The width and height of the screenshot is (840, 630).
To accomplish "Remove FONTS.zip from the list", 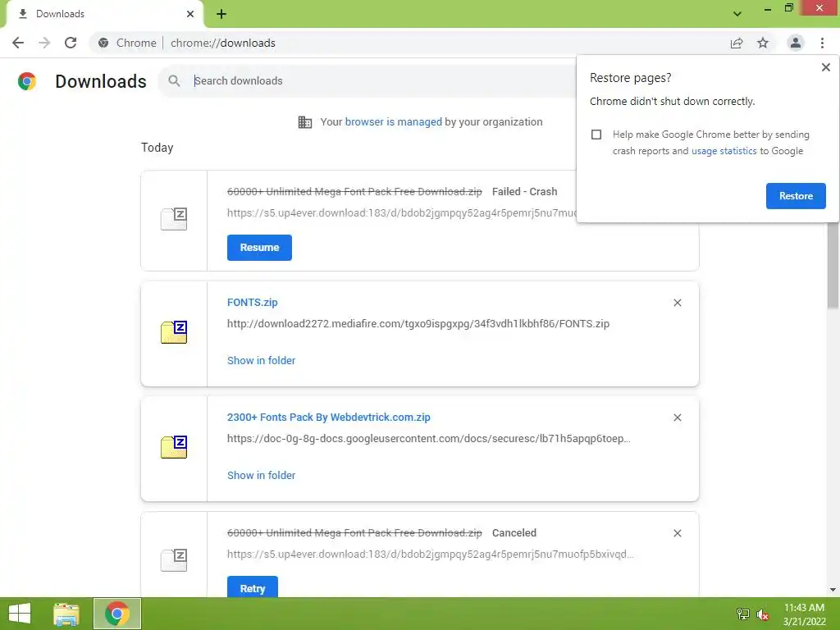I will point(677,303).
